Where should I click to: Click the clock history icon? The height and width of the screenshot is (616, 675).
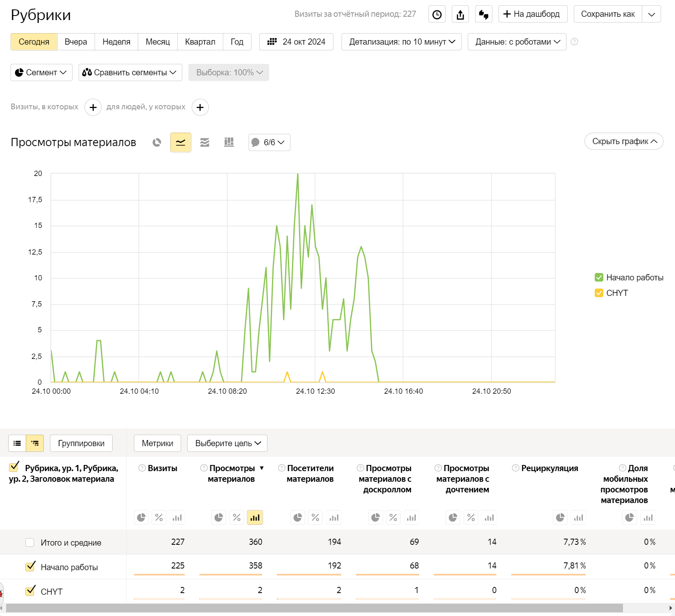pos(437,14)
